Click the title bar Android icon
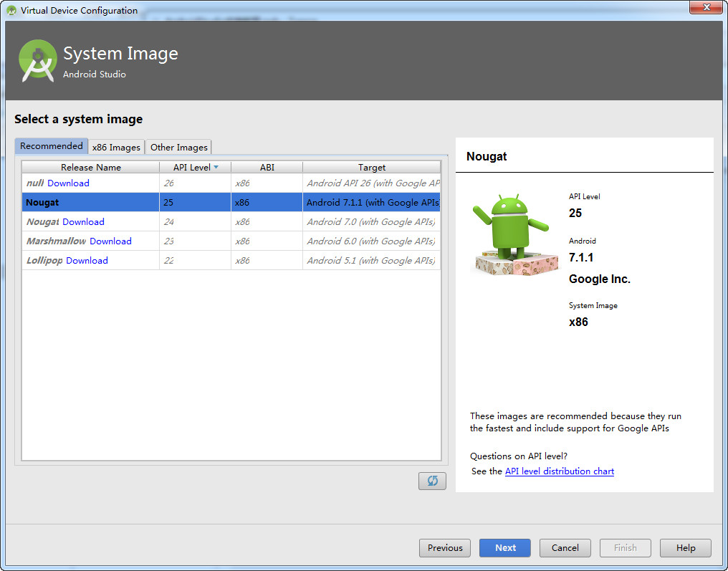 click(x=11, y=10)
